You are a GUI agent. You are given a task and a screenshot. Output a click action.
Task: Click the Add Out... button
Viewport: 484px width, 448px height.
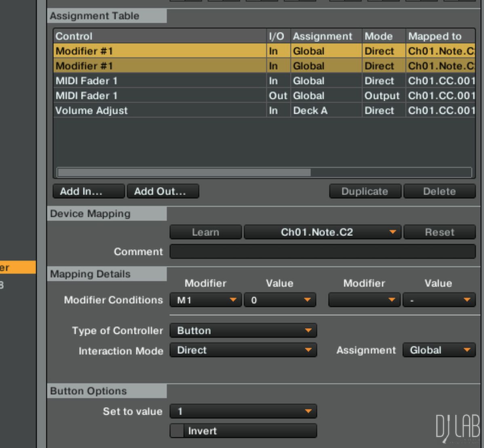coord(163,191)
